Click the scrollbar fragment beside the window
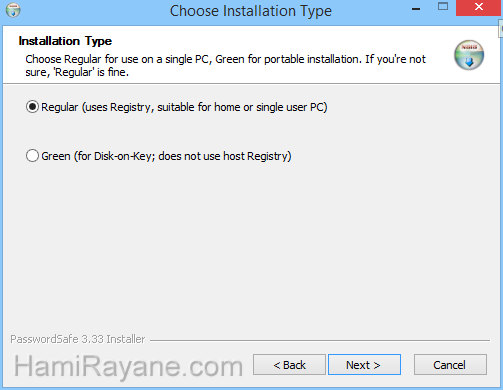The height and width of the screenshot is (390, 503). pos(501,28)
